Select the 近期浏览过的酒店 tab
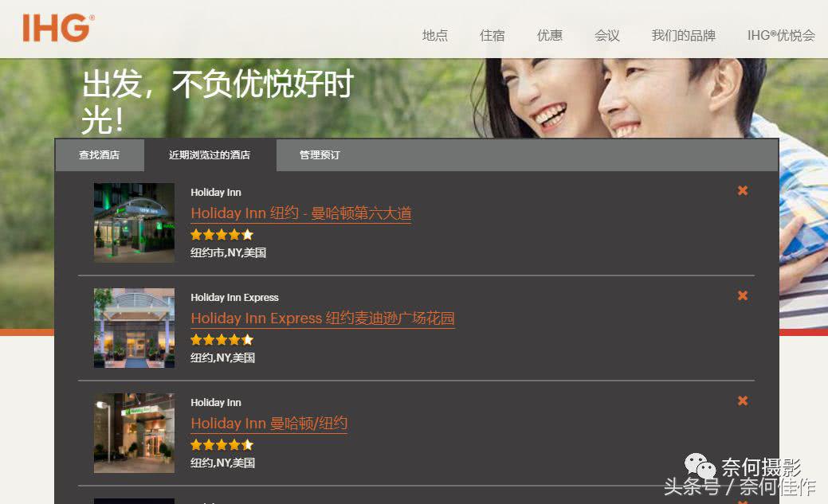828x504 pixels. tap(210, 155)
